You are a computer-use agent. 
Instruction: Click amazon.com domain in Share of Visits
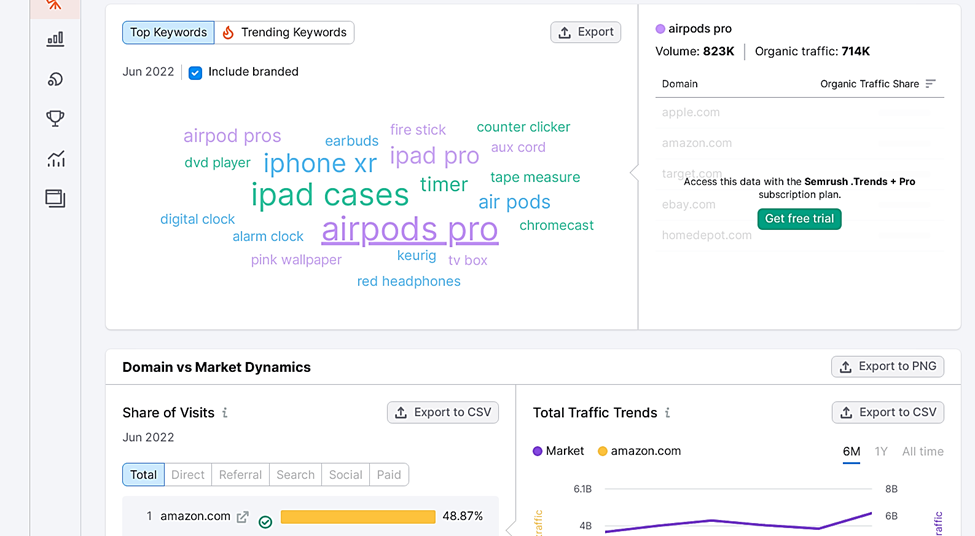tap(195, 516)
